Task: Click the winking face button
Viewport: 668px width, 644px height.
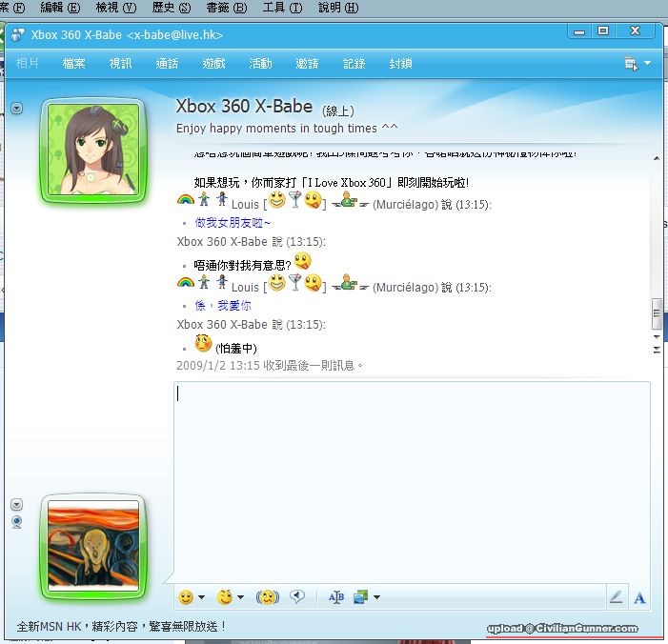Action: pos(224,597)
